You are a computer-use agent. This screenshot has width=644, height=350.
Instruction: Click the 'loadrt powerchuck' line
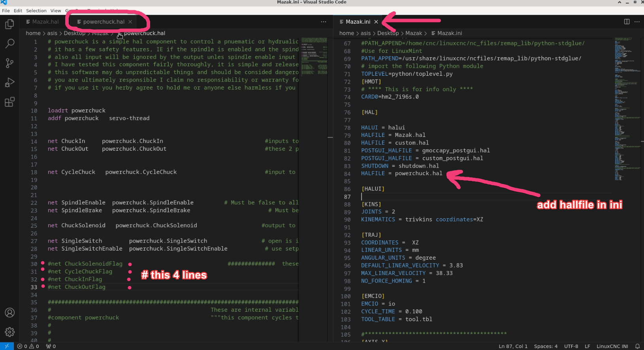(x=77, y=110)
